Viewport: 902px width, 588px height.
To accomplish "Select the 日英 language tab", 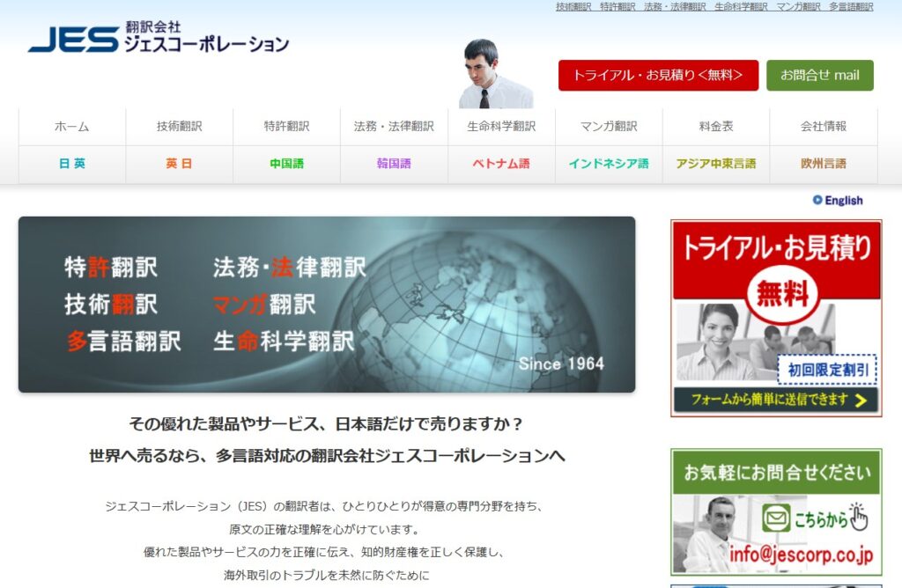I will click(72, 164).
